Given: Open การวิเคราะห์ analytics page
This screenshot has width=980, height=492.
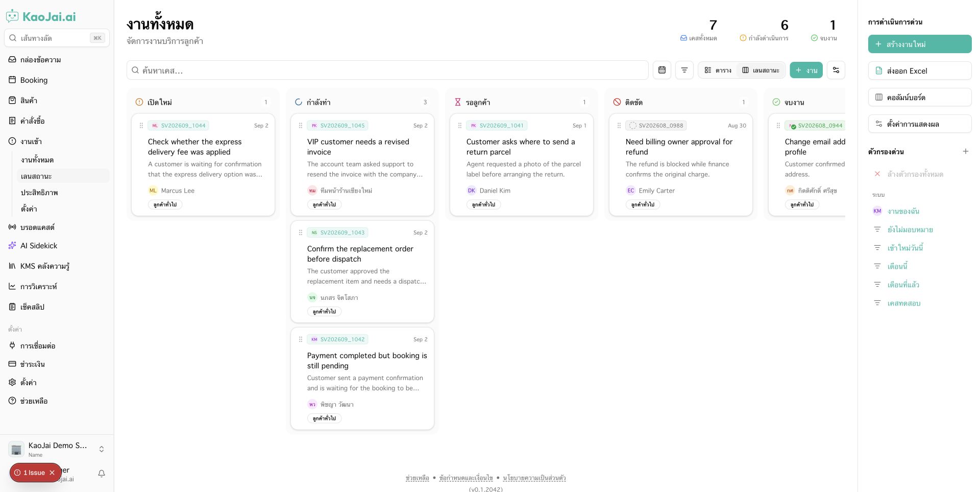Looking at the screenshot, I should pos(57,287).
